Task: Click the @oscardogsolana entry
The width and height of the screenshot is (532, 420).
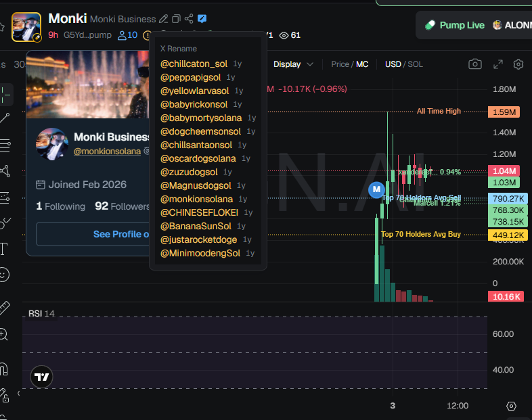Action: coord(198,158)
